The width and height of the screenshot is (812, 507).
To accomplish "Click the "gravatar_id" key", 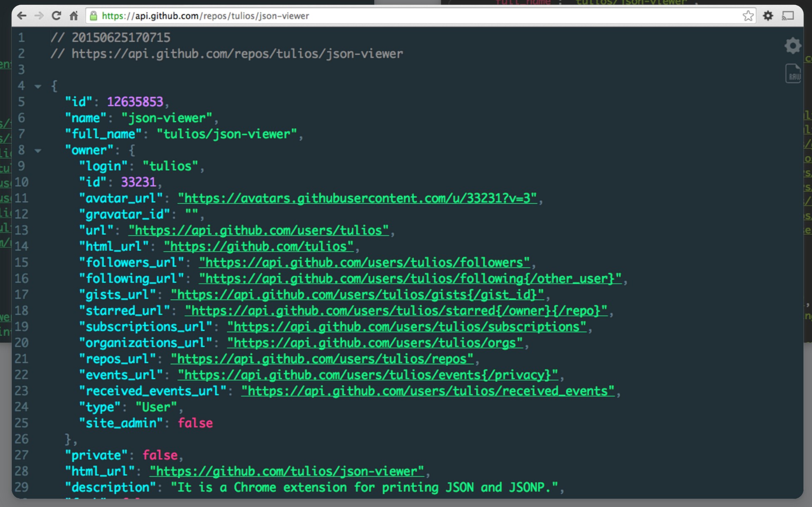I will coord(125,214).
